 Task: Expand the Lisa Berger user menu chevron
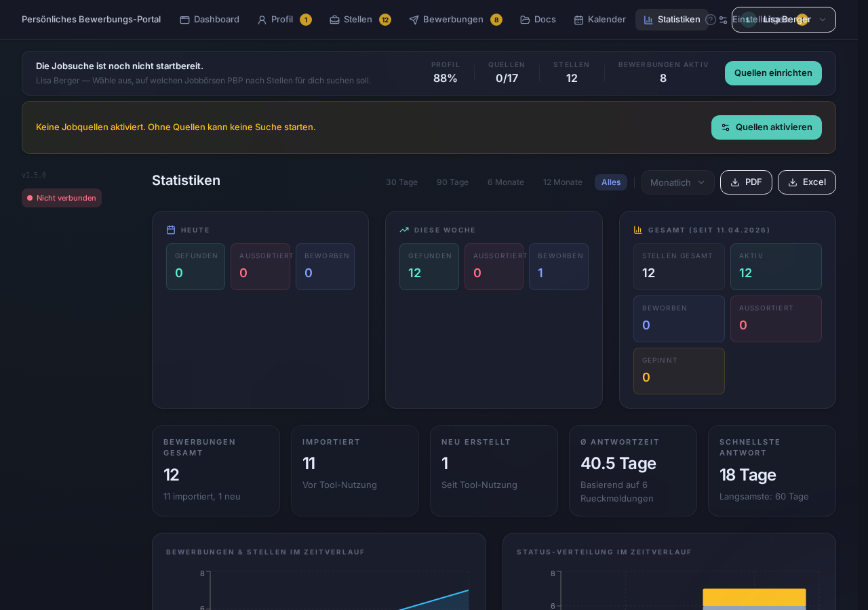coord(823,20)
